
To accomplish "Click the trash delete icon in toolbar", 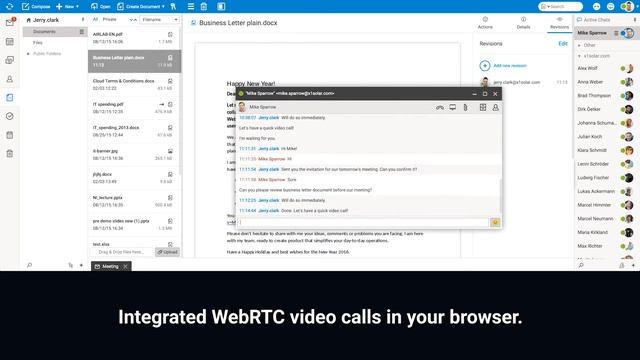I will (x=204, y=7).
